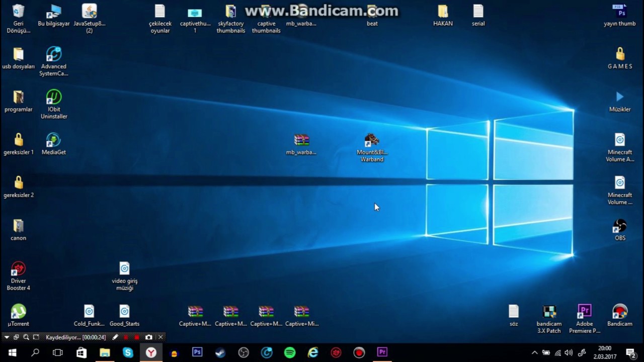Open yayın thumb Photoshop file

tap(620, 16)
